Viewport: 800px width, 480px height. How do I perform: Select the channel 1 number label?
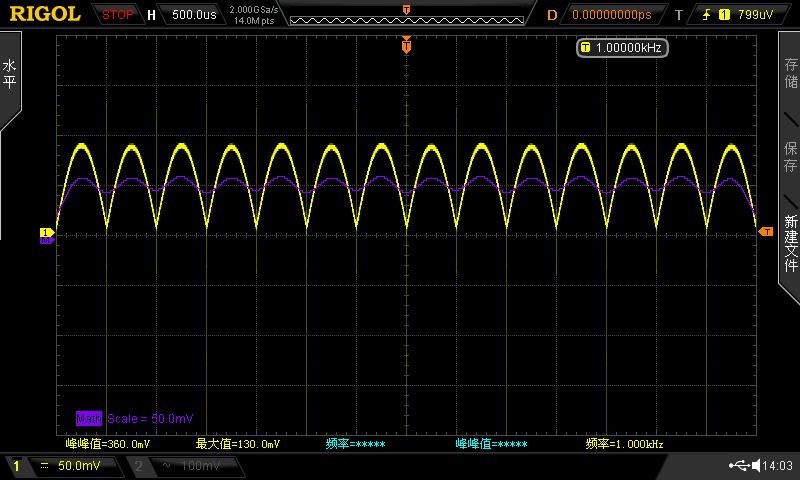pyautogui.click(x=16, y=466)
